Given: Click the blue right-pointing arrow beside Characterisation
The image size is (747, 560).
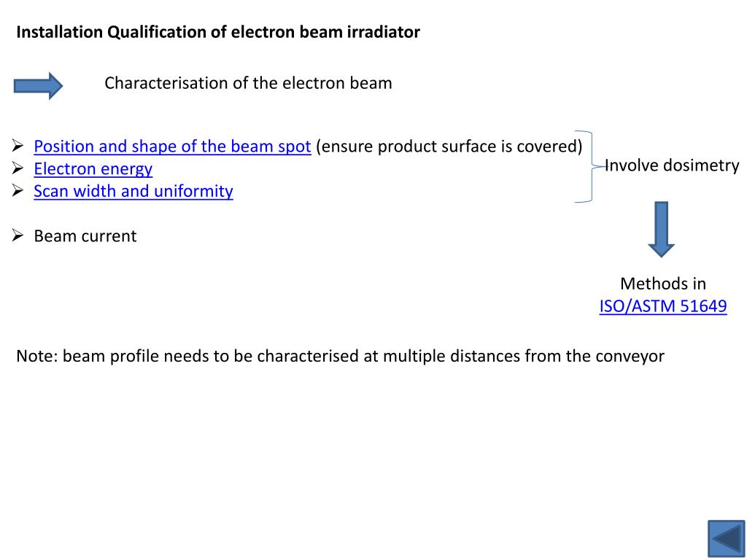Looking at the screenshot, I should pyautogui.click(x=38, y=86).
